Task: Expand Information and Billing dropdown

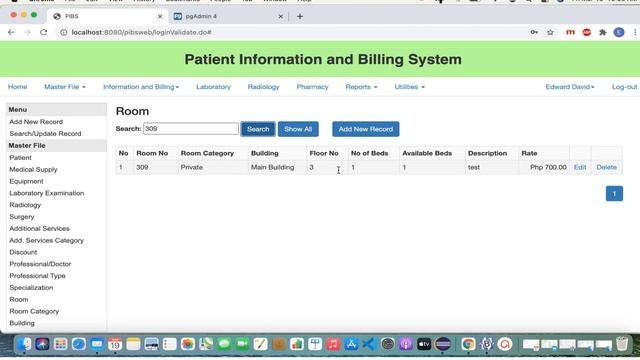Action: click(x=141, y=87)
